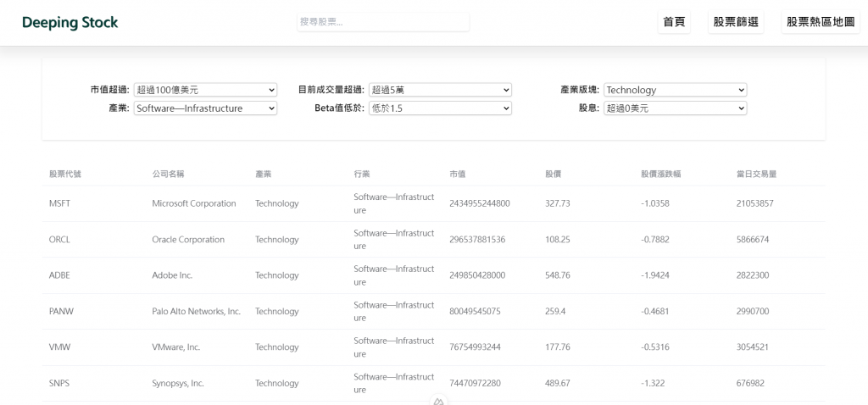Image resolution: width=868 pixels, height=405 pixels.
Task: Select the ORCL ticker symbol
Action: (x=60, y=240)
